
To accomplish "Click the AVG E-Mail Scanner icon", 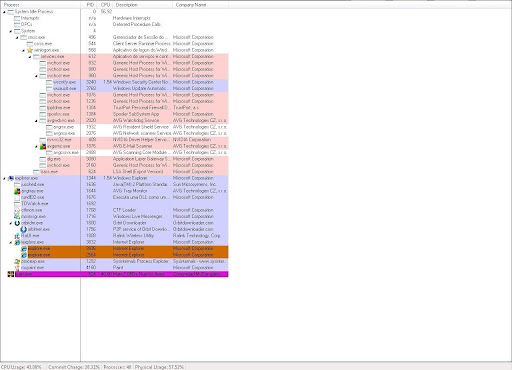I will (43, 146).
